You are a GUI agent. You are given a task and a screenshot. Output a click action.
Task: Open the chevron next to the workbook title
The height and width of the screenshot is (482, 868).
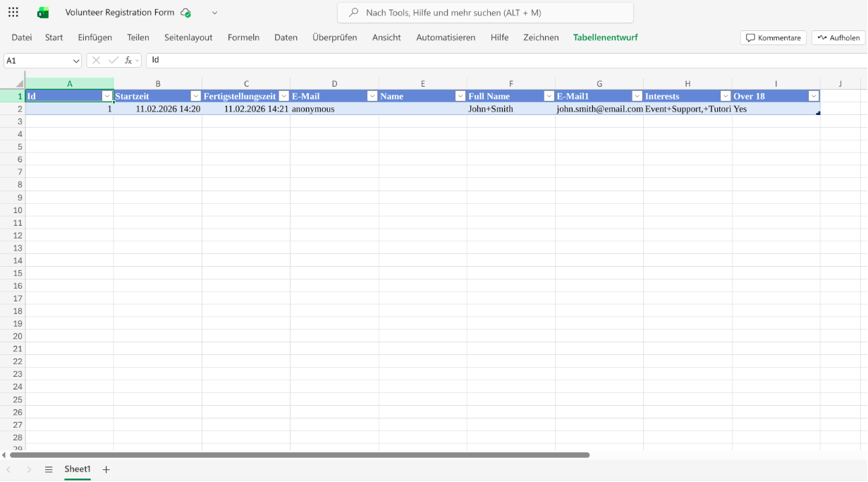[214, 13]
